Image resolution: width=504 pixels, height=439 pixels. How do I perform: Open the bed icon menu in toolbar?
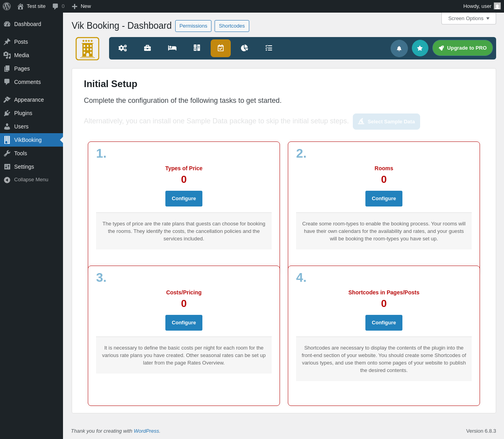(172, 48)
